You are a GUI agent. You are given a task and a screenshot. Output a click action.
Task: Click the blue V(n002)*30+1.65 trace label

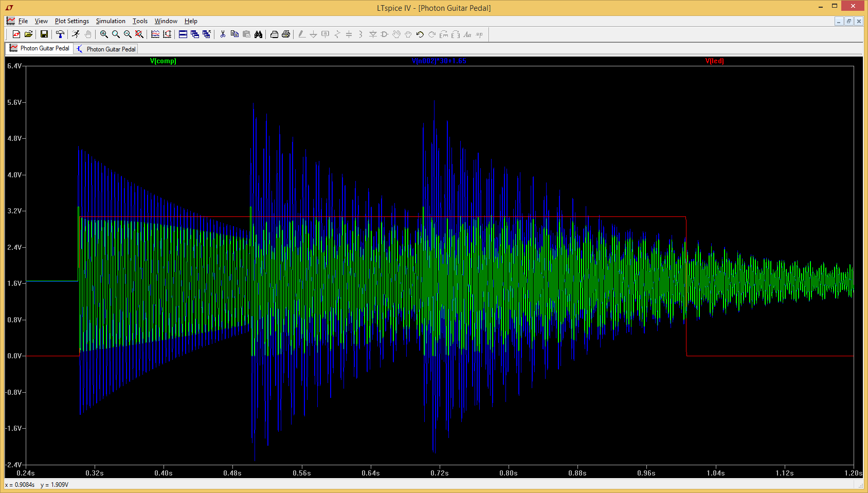coord(439,61)
